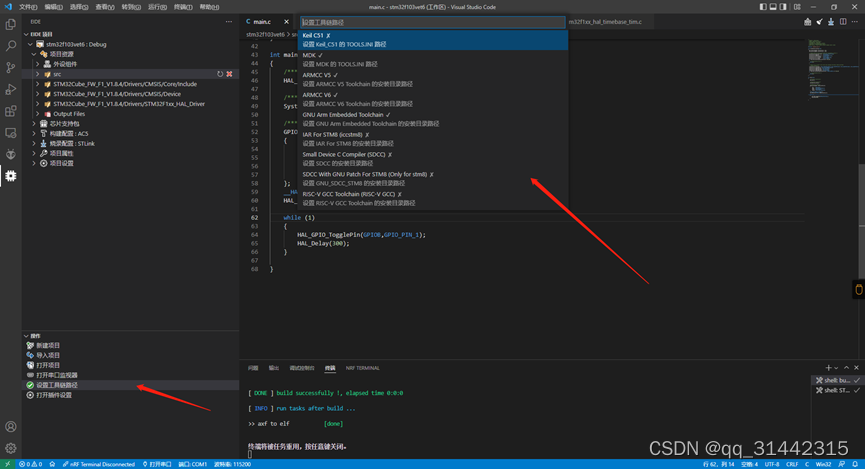The width and height of the screenshot is (865, 469).
Task: Toggle the bottom panel layout icon
Action: [773, 7]
